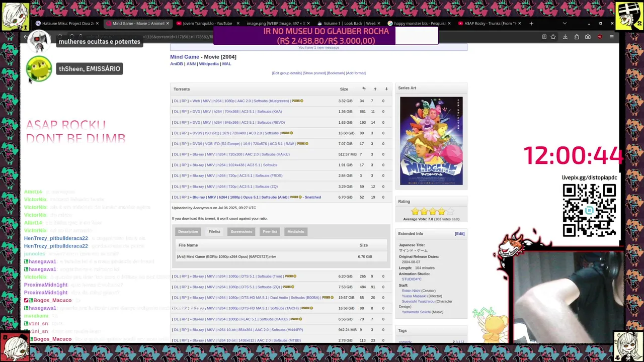Click the reader view icon in address bar
Viewport: 644px width, 362px height.
click(544, 37)
